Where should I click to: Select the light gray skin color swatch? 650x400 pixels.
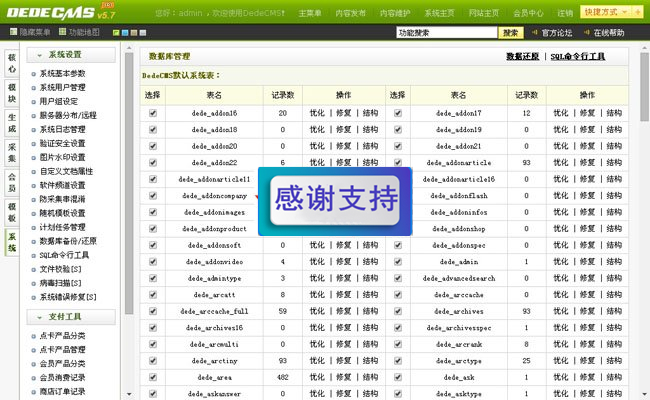click(x=143, y=32)
